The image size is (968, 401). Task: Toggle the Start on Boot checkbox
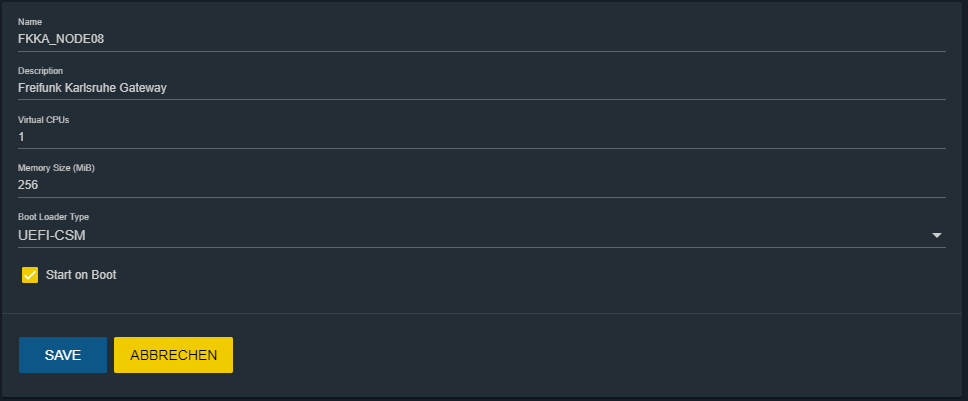[30, 274]
